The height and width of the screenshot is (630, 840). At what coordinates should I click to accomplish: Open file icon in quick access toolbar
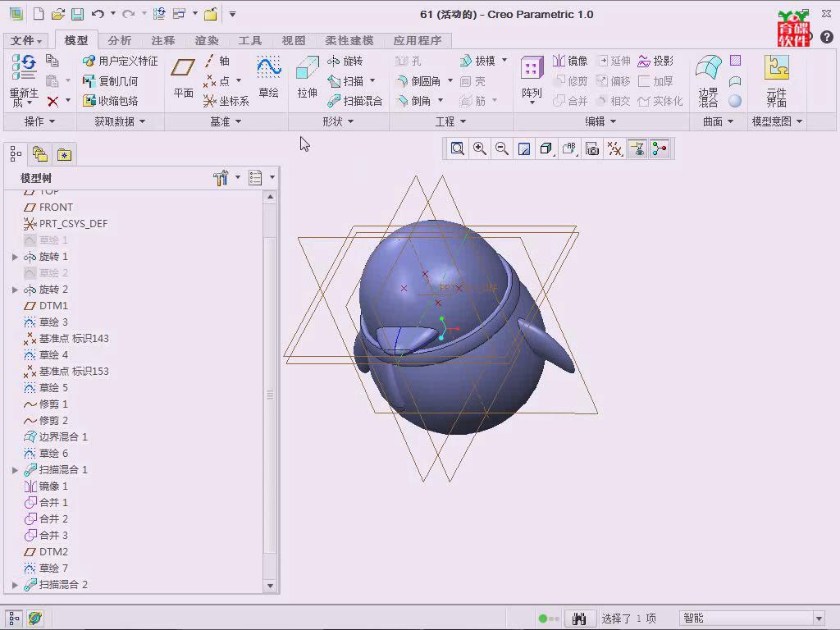coord(58,14)
